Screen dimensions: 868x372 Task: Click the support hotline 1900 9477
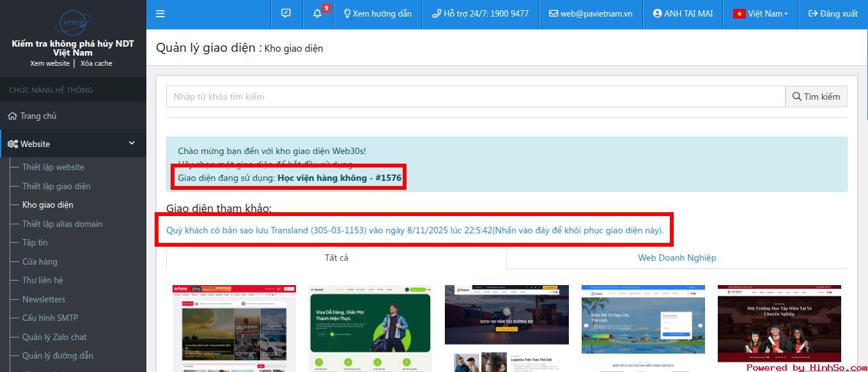coord(480,13)
